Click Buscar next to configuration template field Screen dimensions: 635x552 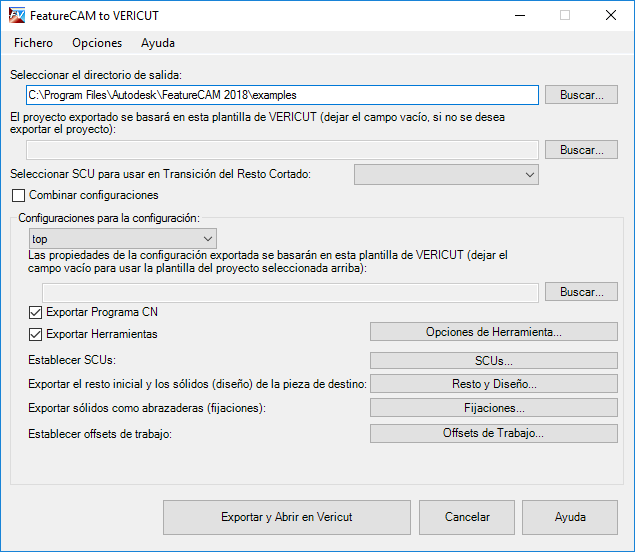click(x=581, y=292)
